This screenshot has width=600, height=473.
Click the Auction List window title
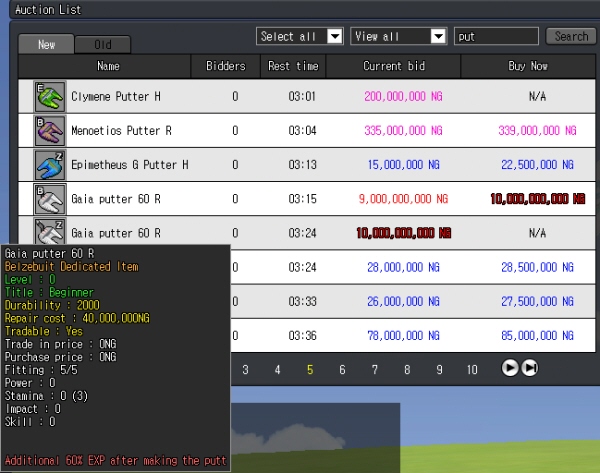pos(48,10)
